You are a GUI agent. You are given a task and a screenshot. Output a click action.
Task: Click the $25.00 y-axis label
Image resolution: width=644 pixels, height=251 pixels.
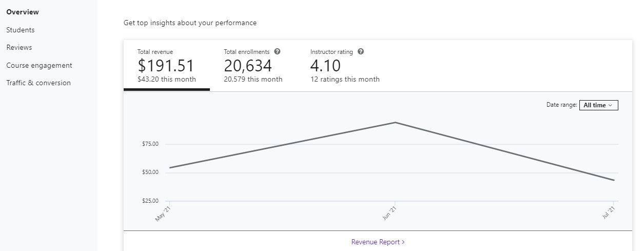pyautogui.click(x=150, y=201)
